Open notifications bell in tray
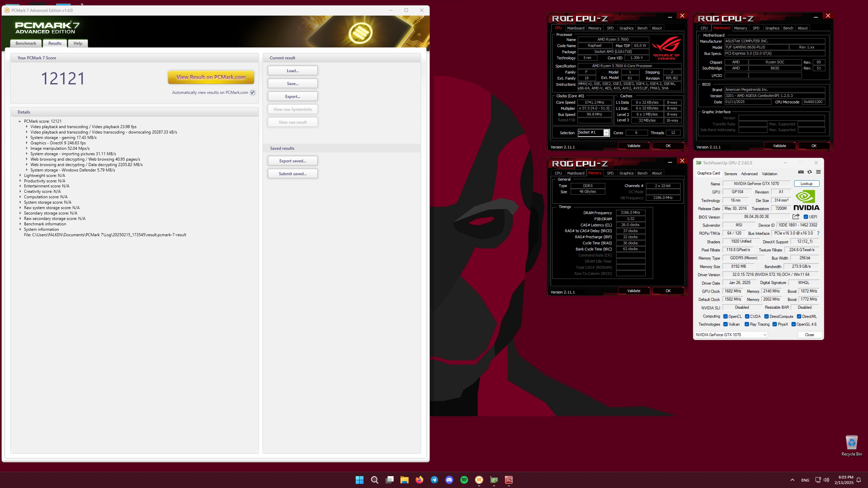 pos(859,480)
